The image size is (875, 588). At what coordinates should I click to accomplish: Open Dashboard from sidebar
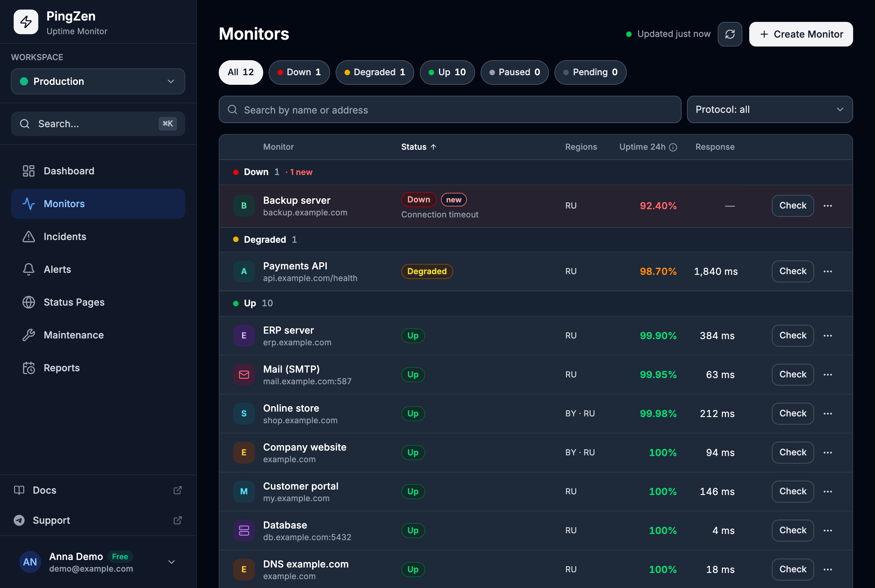(98, 171)
